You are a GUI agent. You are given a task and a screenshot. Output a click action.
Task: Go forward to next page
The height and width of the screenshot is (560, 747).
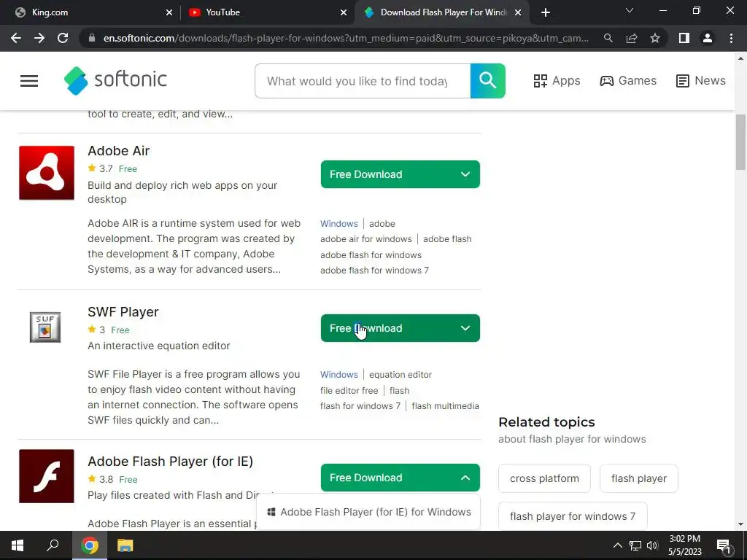pyautogui.click(x=39, y=38)
